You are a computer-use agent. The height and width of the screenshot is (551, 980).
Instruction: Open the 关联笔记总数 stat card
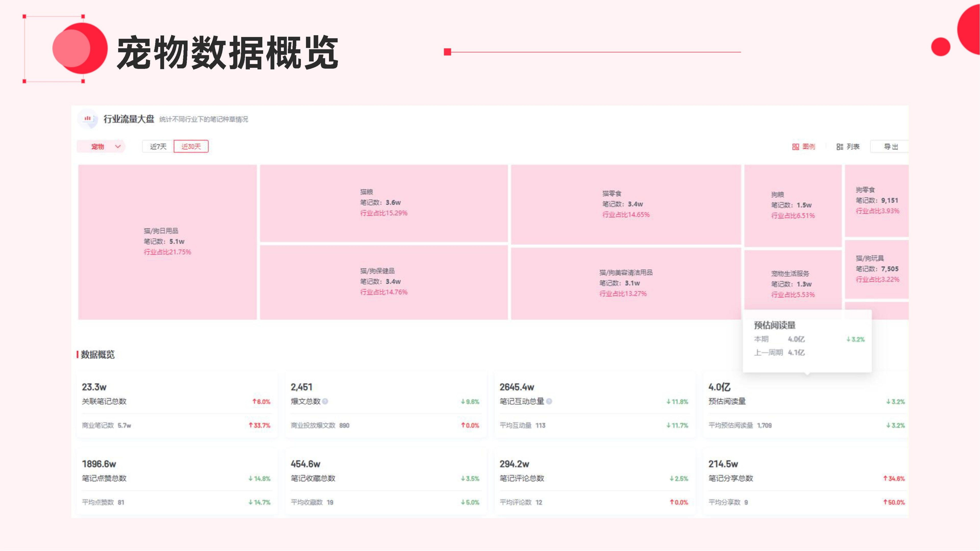104,401
